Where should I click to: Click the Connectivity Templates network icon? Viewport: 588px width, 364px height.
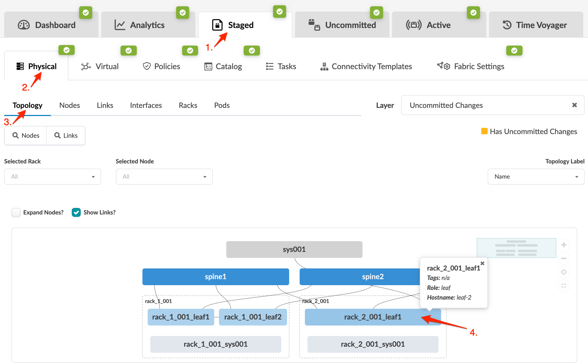click(324, 67)
